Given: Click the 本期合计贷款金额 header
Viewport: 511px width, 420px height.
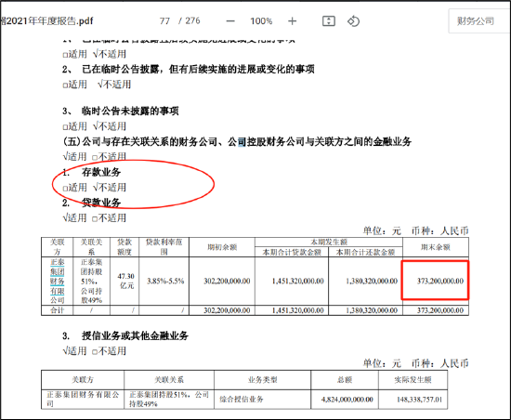Looking at the screenshot, I should [292, 252].
